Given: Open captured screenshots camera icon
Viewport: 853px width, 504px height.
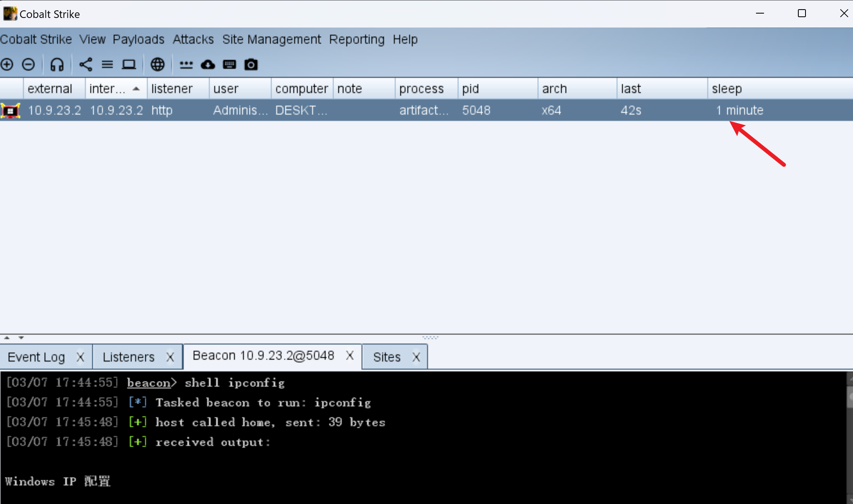Looking at the screenshot, I should tap(251, 64).
